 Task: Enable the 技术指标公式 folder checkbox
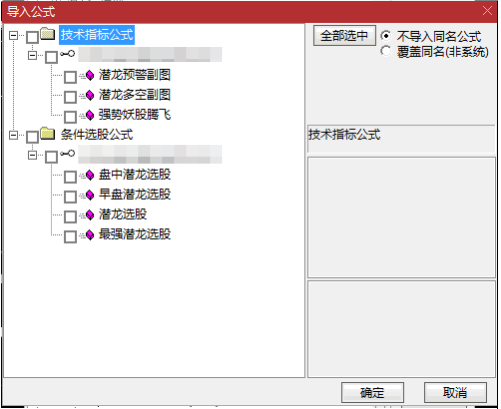[x=32, y=37]
